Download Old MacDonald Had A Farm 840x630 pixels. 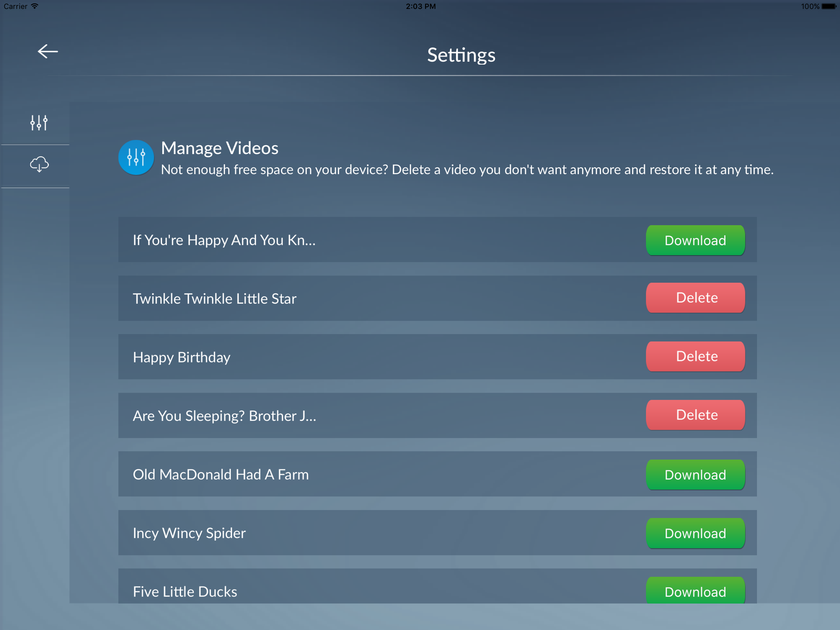pos(695,475)
